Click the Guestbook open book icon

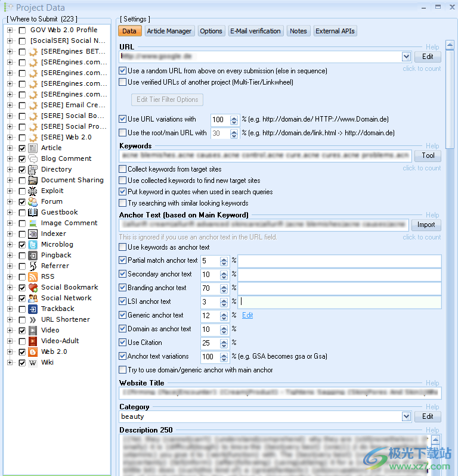[x=33, y=212]
